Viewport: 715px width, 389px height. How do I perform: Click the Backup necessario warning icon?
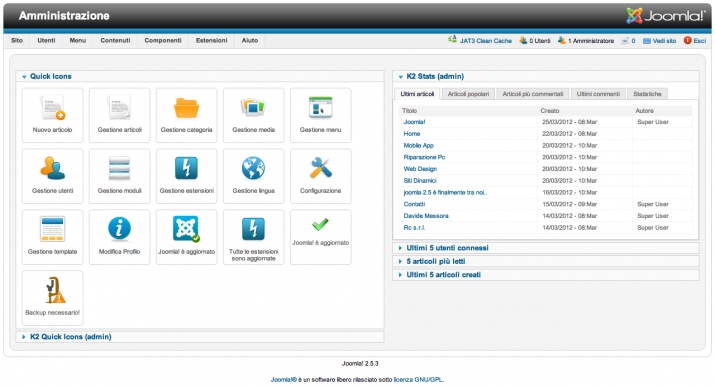[52, 298]
